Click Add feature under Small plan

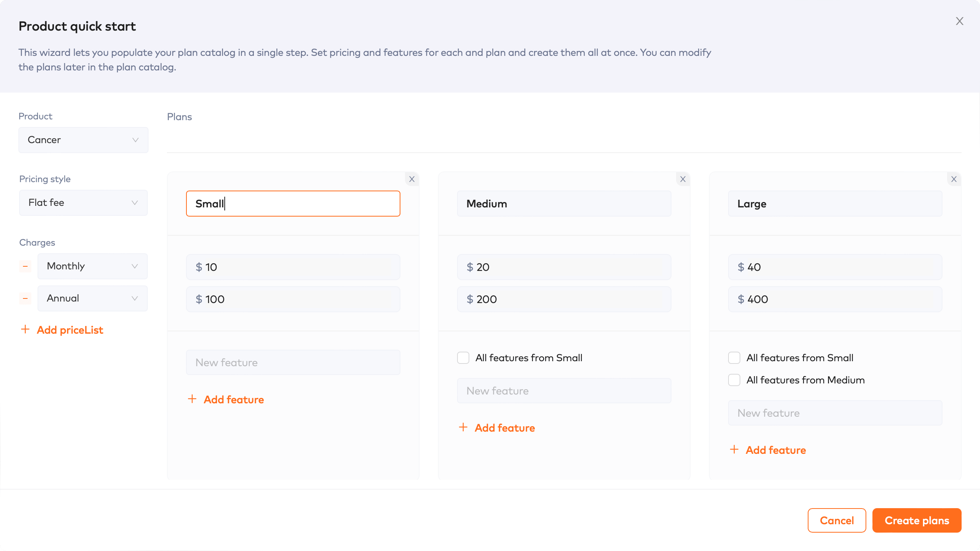[x=234, y=399]
